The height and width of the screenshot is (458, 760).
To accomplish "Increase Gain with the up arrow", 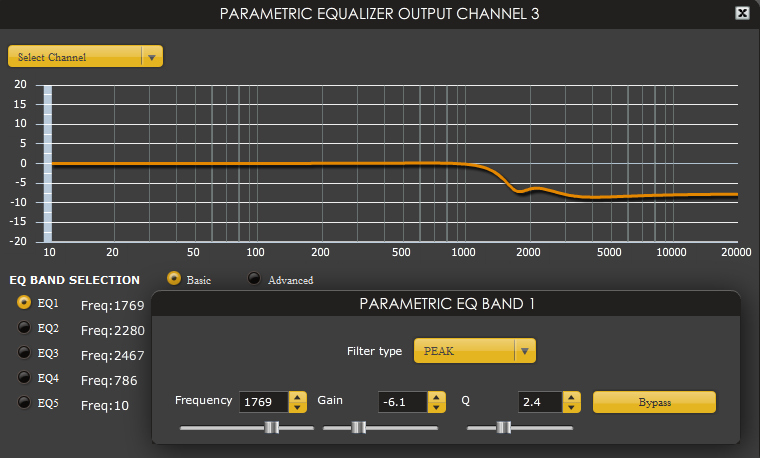I will (x=437, y=397).
